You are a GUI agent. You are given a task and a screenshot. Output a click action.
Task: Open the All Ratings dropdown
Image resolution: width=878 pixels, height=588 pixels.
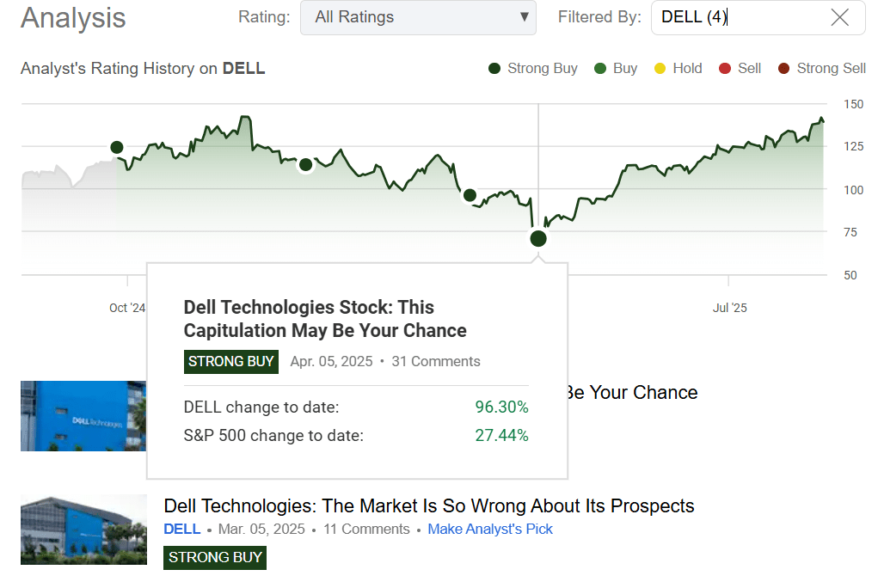pos(418,17)
